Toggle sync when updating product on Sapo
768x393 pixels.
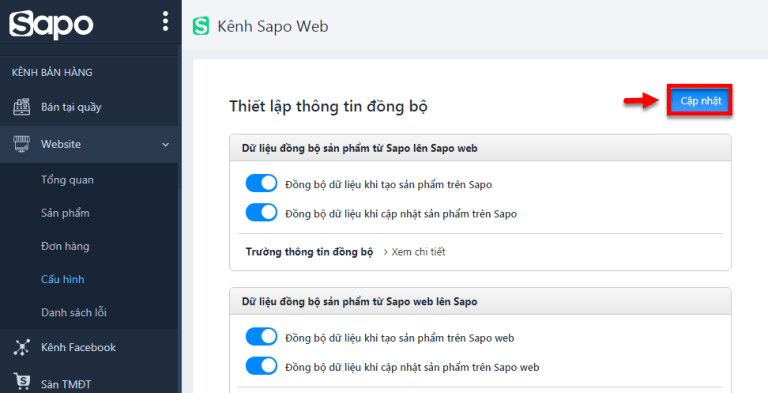coord(261,213)
